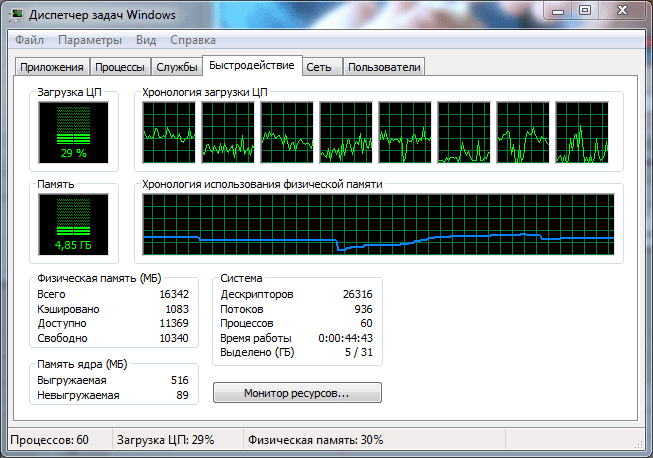653x458 pixels.
Task: Select the Быстродействие tab
Action: click(x=252, y=65)
